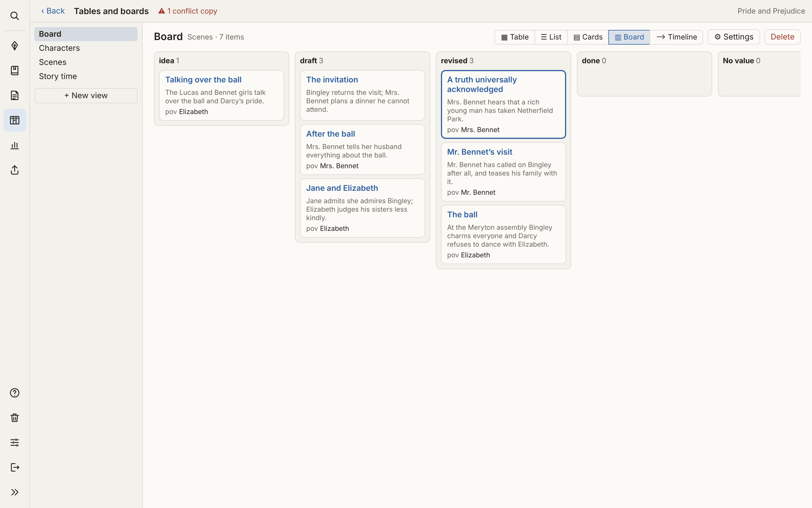Image resolution: width=812 pixels, height=508 pixels.
Task: Click the done column header
Action: coord(594,61)
